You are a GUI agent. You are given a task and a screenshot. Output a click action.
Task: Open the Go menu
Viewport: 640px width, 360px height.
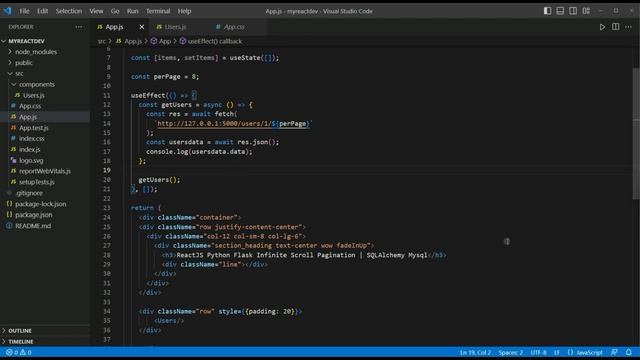click(x=115, y=11)
